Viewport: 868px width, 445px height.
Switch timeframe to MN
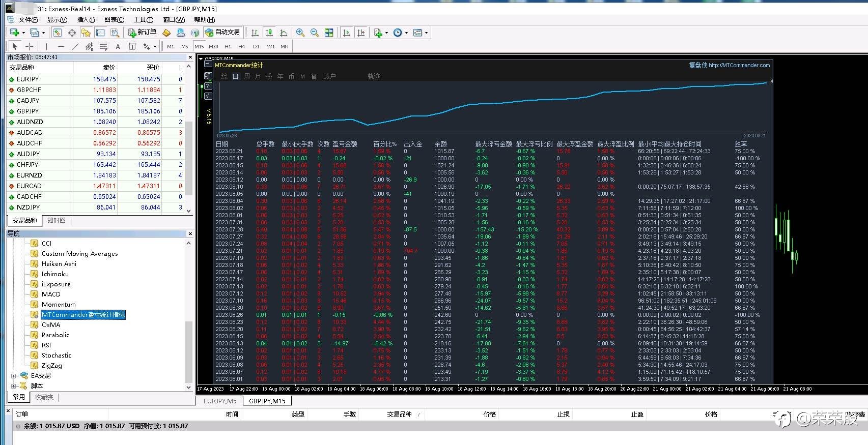pyautogui.click(x=285, y=46)
